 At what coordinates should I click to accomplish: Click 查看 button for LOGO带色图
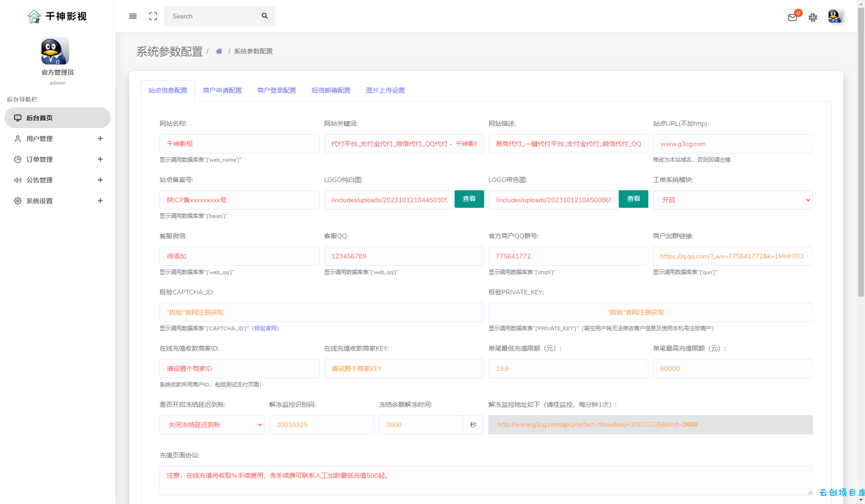tap(634, 199)
